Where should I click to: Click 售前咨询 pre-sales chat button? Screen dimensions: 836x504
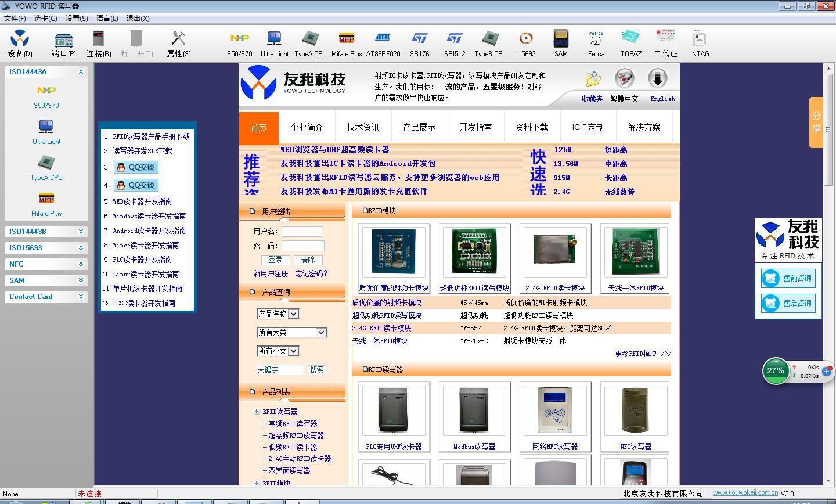[788, 279]
